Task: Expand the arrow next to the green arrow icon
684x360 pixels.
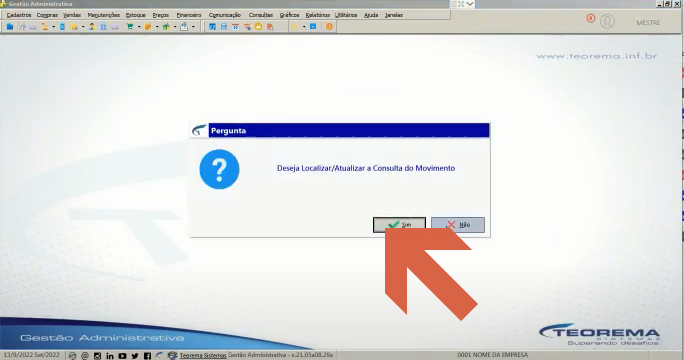Action: pyautogui.click(x=175, y=27)
